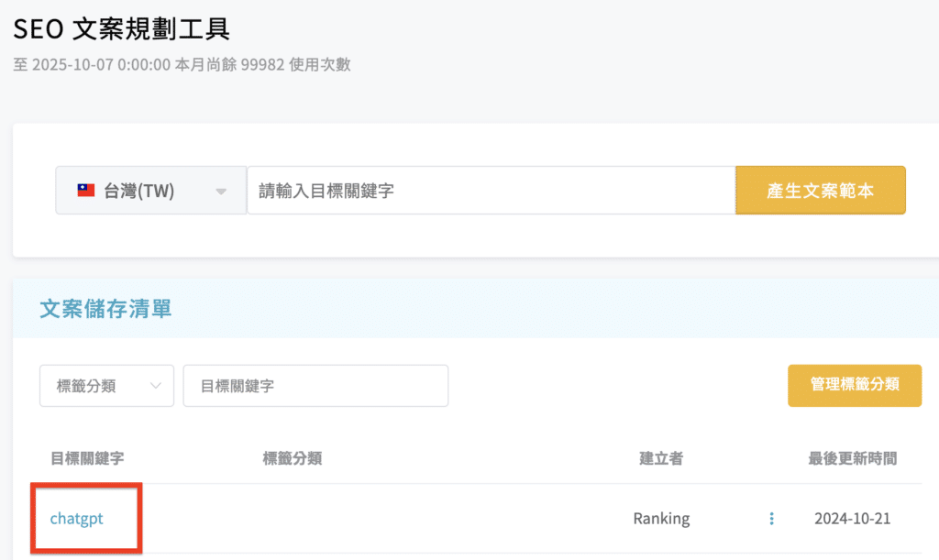
Task: Focus the 請輸入目標關鍵字 input field
Action: point(491,191)
